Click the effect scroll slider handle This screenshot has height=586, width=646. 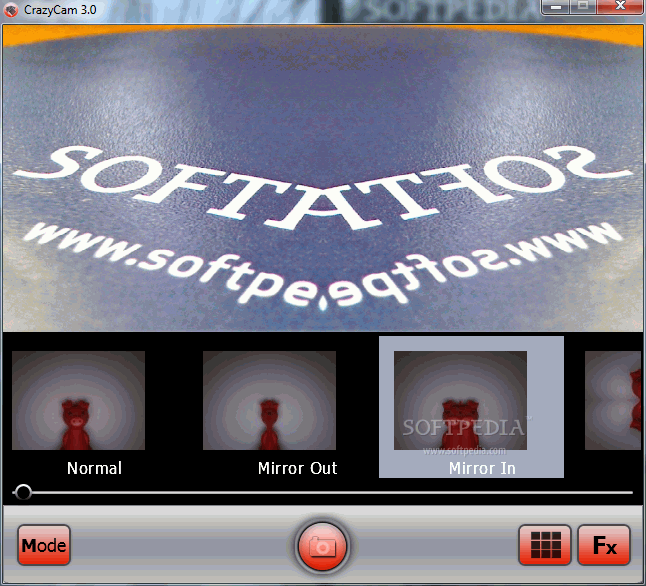coord(23,492)
